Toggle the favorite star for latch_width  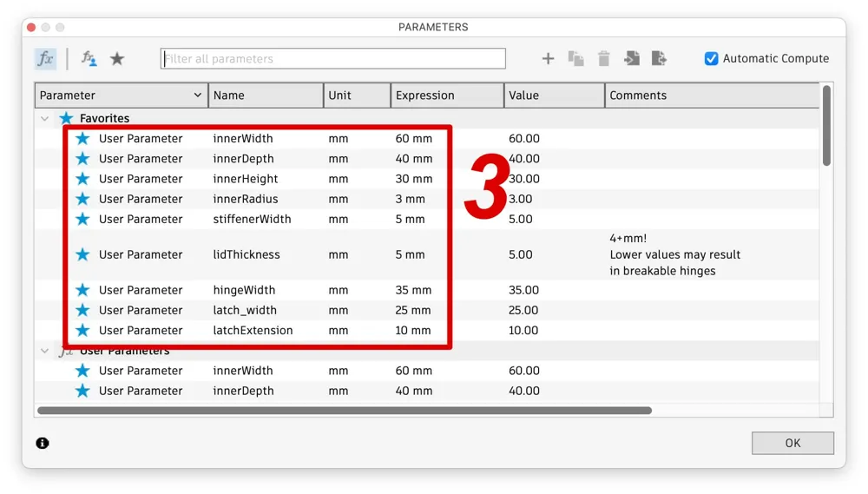(82, 310)
